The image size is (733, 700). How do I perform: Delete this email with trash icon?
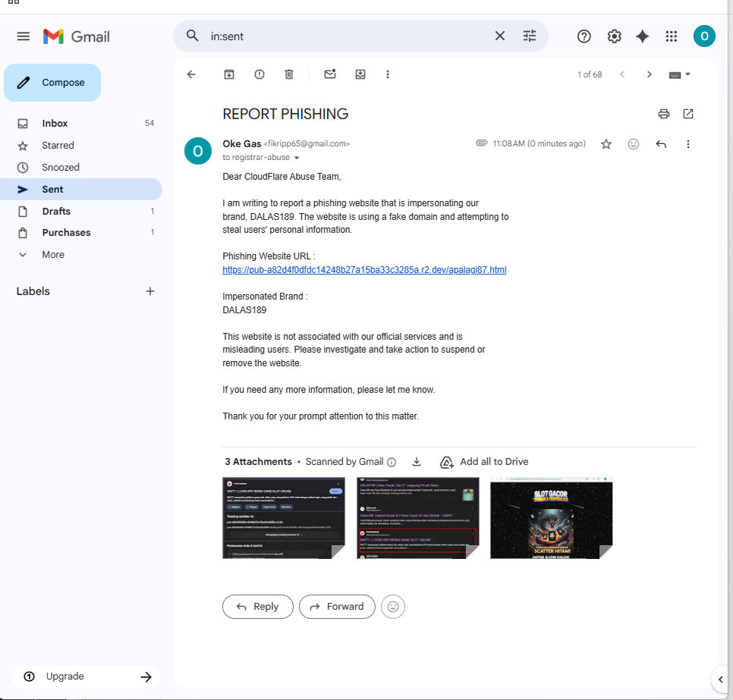pyautogui.click(x=289, y=74)
